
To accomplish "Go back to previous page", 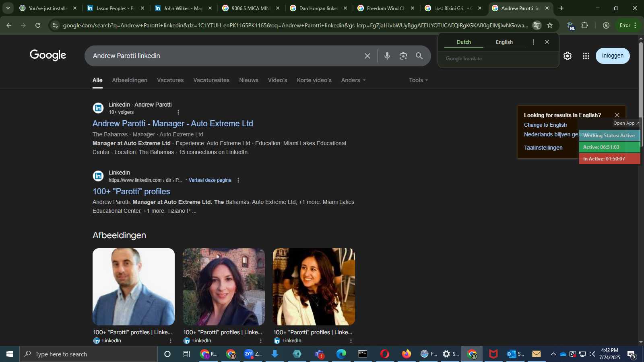I will [x=9, y=25].
